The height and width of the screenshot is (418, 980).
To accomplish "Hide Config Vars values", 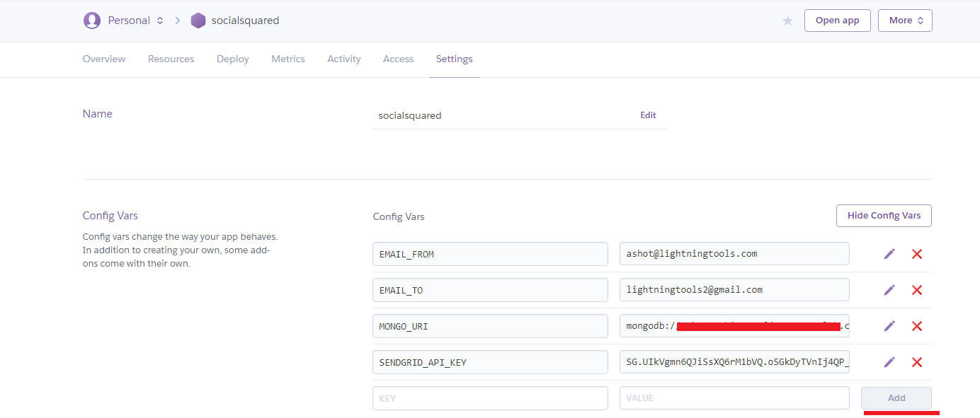I will coord(884,216).
